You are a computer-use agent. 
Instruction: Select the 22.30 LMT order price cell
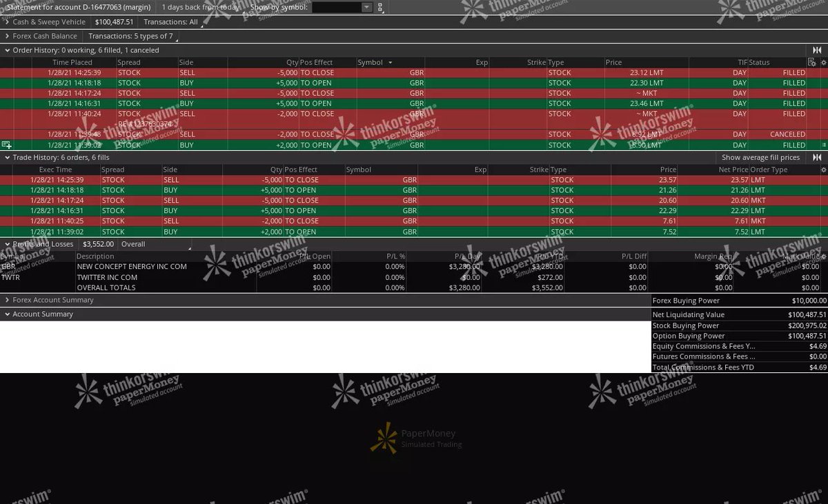pyautogui.click(x=647, y=83)
